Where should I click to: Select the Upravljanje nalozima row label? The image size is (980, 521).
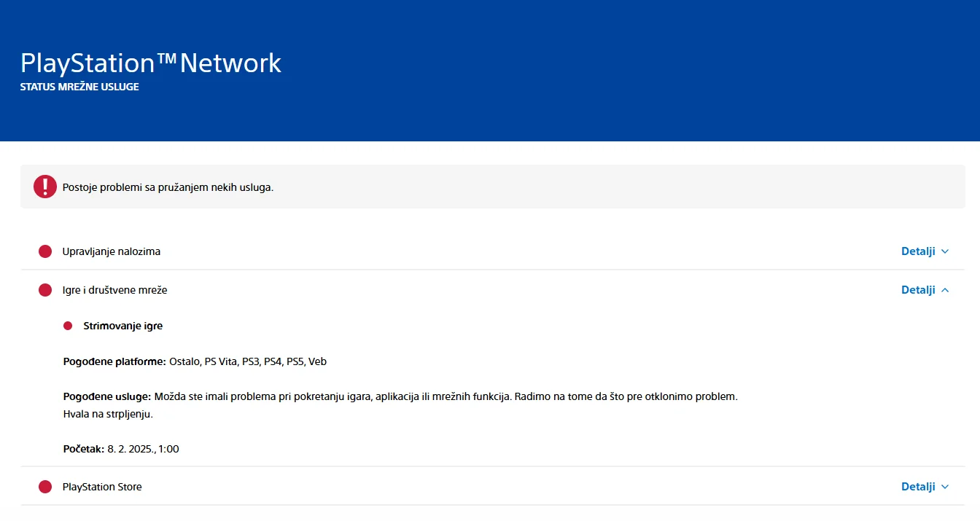(x=112, y=251)
